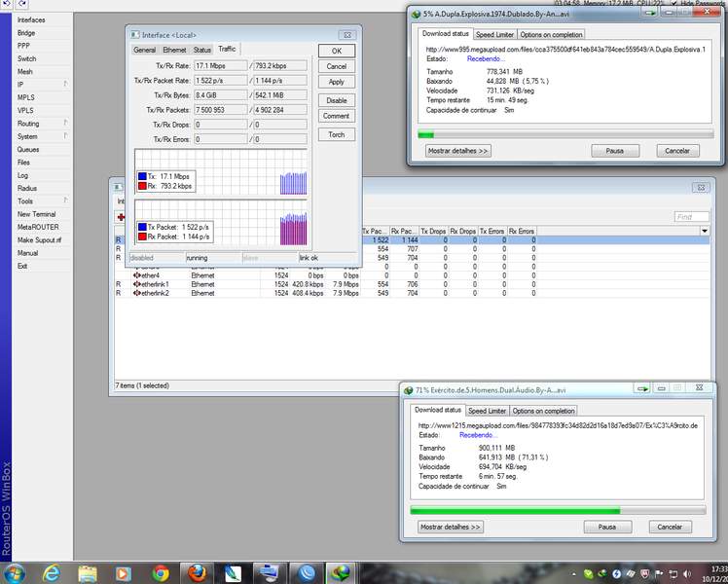Click the red plus add-interface icon
This screenshot has width=728, height=584.
(x=121, y=217)
